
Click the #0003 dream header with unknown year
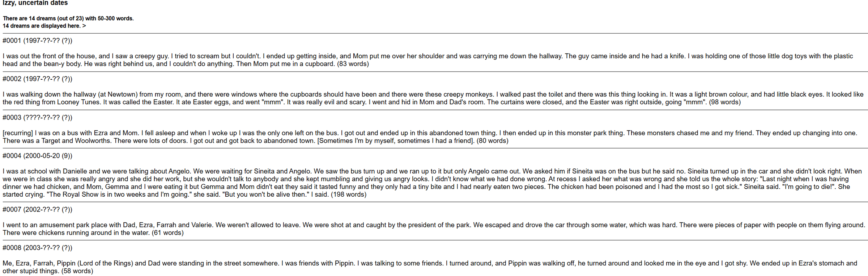(x=37, y=118)
